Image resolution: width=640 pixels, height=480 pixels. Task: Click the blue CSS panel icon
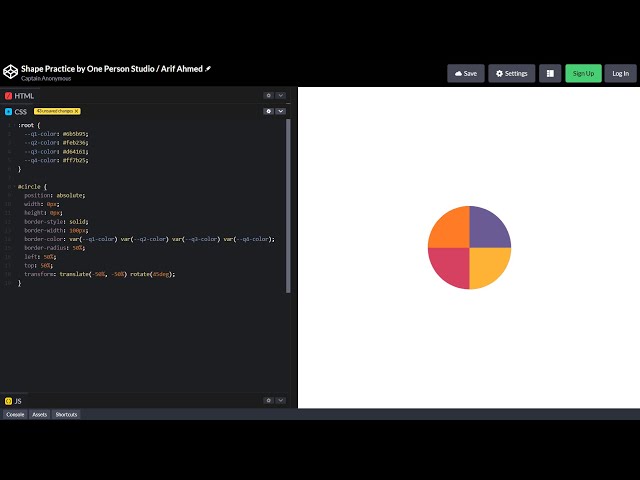click(8, 111)
